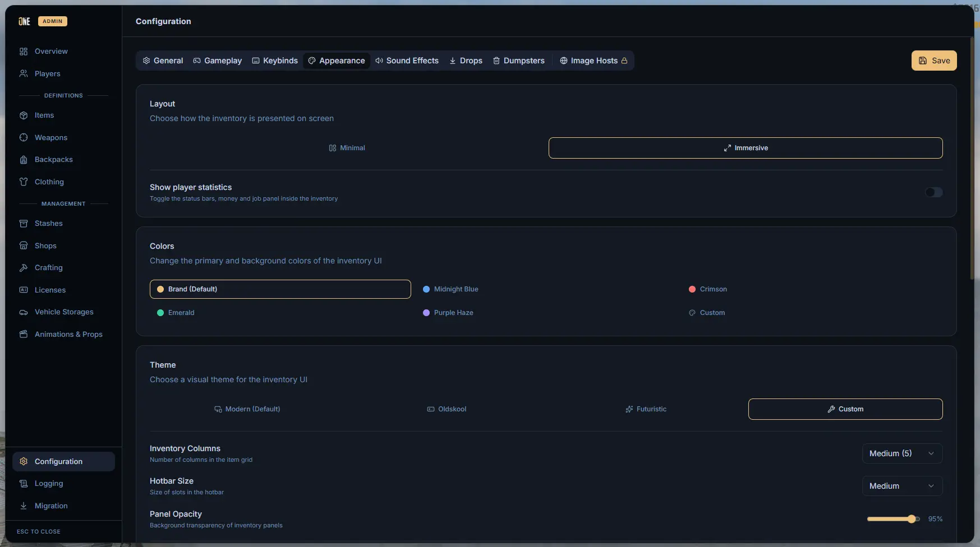980x547 pixels.
Task: Click the General gear icon in tab bar
Action: click(x=146, y=61)
